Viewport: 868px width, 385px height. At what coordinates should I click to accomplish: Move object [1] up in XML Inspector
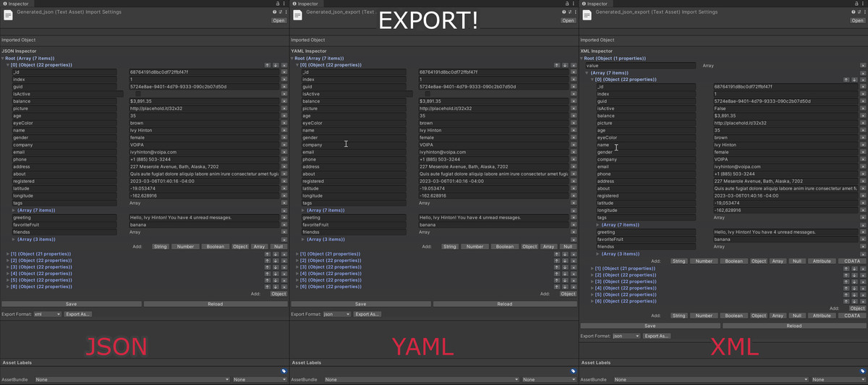pos(846,268)
